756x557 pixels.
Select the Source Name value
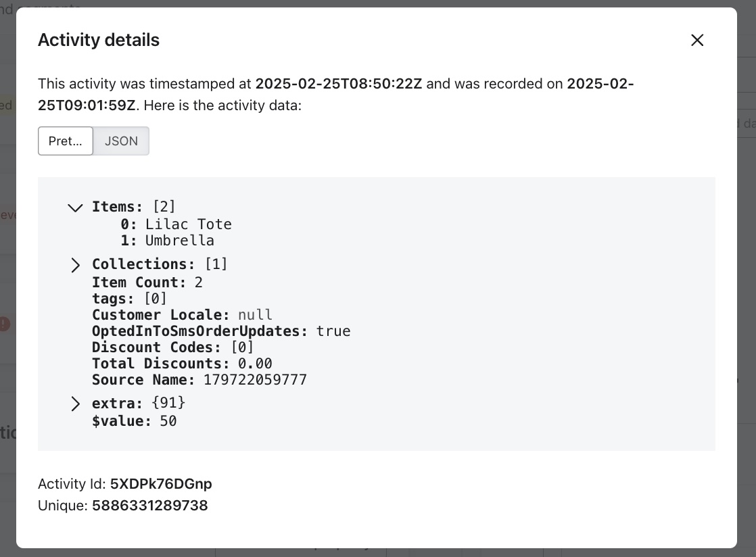255,380
